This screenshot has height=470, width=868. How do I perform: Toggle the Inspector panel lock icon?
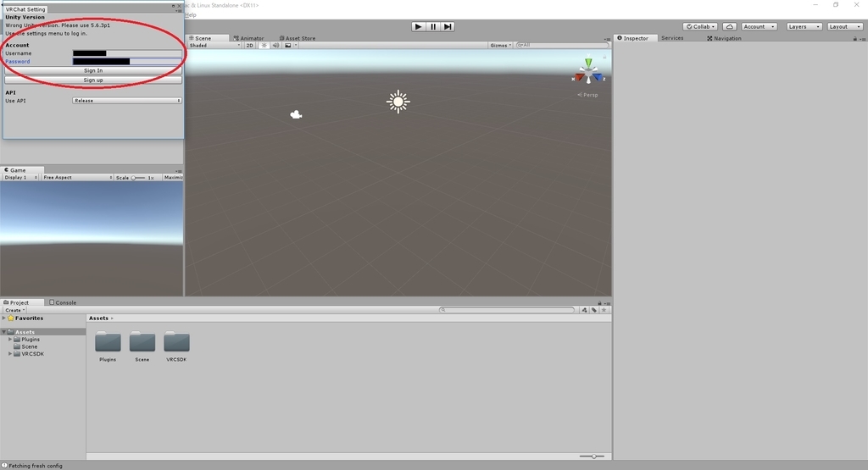click(x=854, y=39)
